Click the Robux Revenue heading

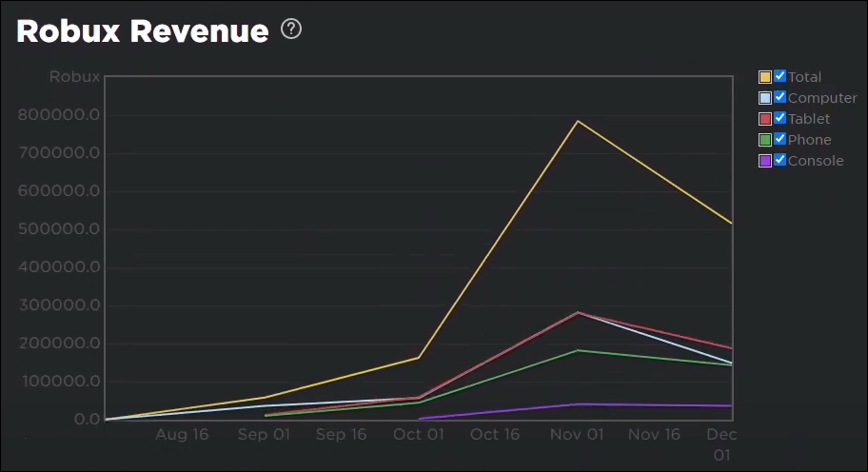[x=143, y=31]
